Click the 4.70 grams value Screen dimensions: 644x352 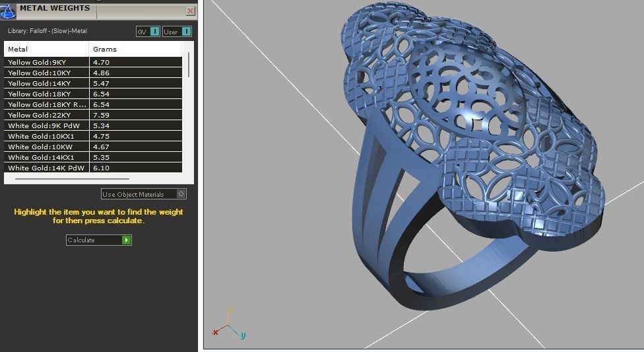(101, 63)
